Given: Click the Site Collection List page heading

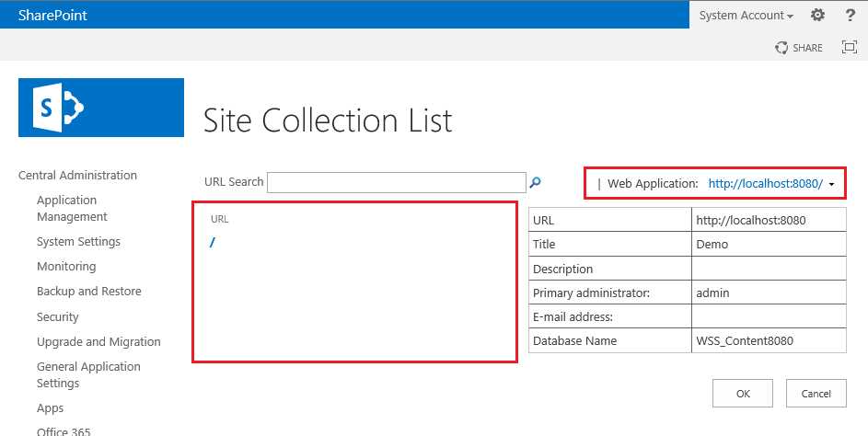Looking at the screenshot, I should point(328,120).
